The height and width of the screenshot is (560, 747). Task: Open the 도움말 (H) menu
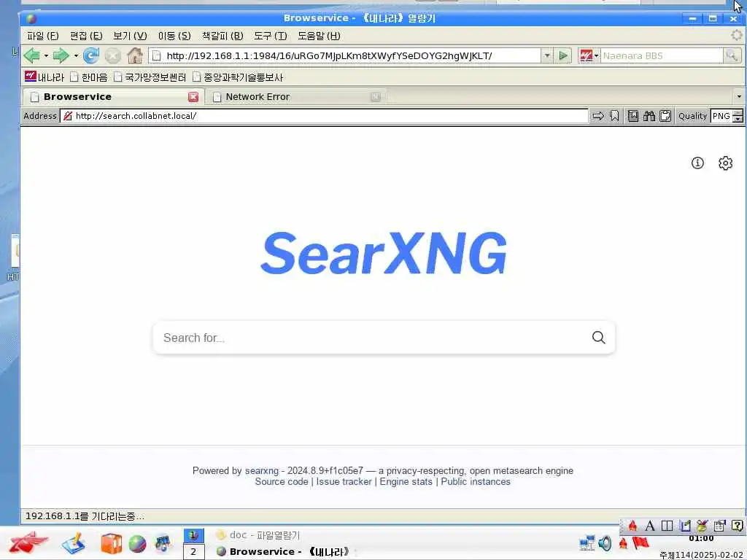click(x=319, y=36)
